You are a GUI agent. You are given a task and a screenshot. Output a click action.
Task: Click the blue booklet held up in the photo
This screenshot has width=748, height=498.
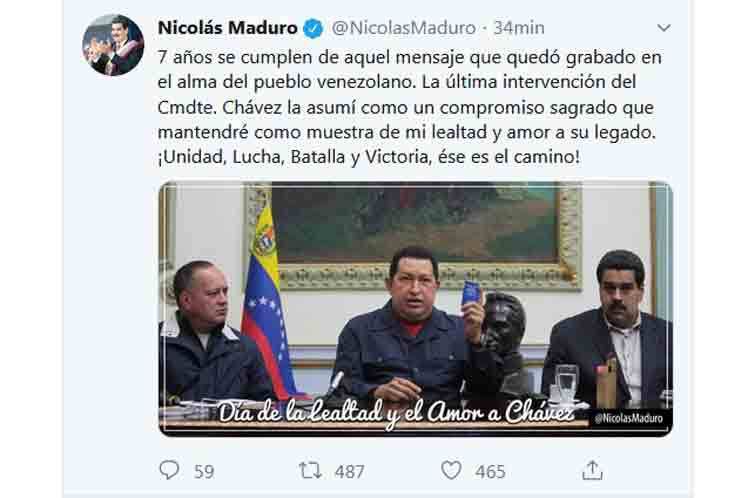coord(471,292)
